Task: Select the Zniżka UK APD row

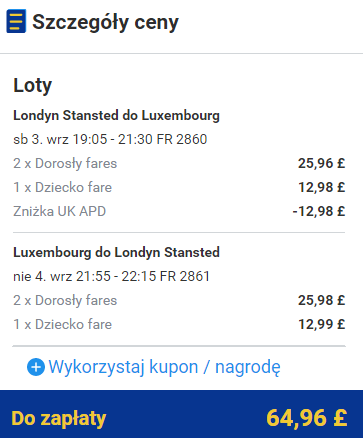Action: point(179,211)
